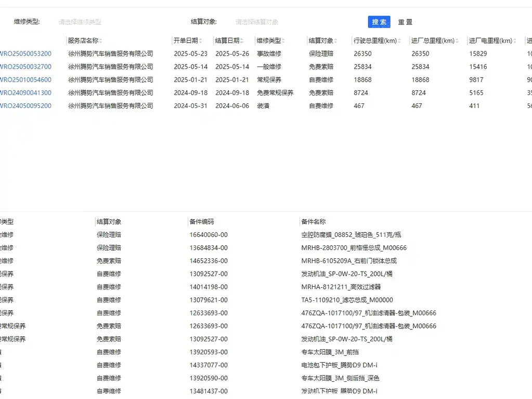Click the 备件名称 column header
The height and width of the screenshot is (399, 532).
click(x=314, y=222)
